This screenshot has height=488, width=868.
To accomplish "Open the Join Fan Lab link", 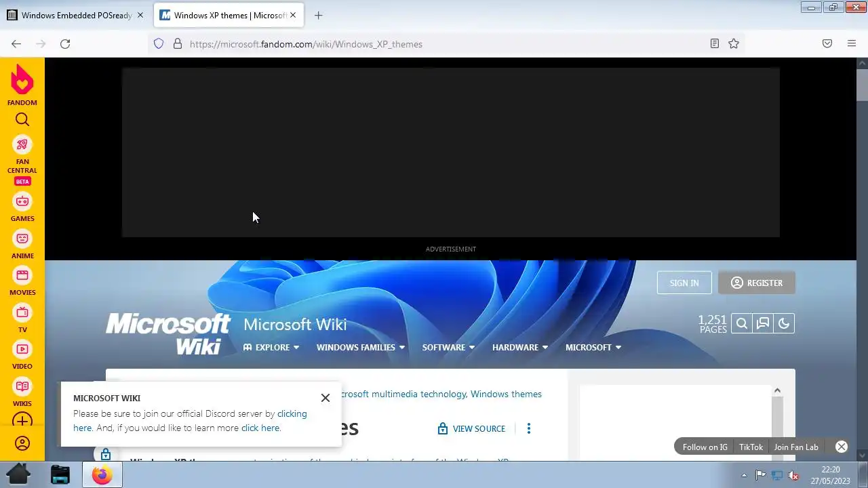I will pyautogui.click(x=796, y=447).
